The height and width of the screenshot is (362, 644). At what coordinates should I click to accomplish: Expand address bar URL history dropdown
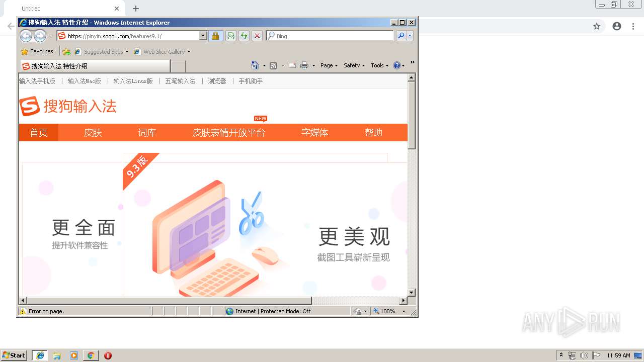[x=203, y=36]
